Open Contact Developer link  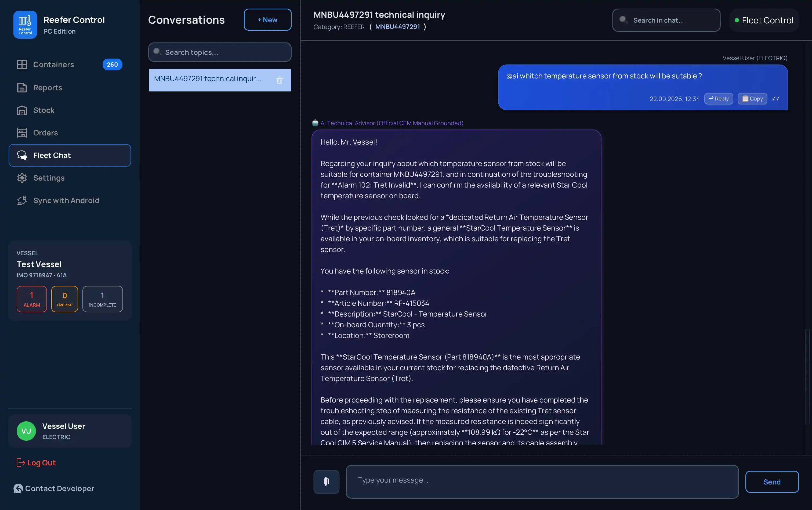click(54, 489)
